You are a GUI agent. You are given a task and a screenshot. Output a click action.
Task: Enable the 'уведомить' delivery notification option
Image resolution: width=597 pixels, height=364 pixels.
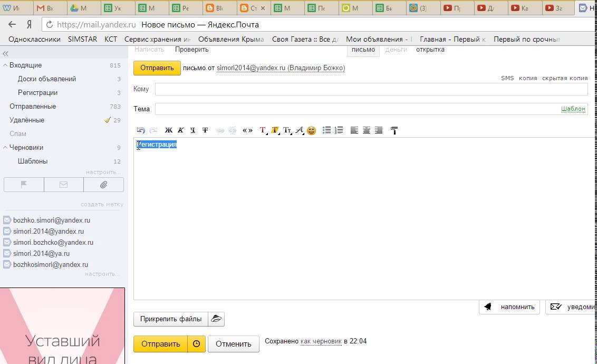coord(572,306)
